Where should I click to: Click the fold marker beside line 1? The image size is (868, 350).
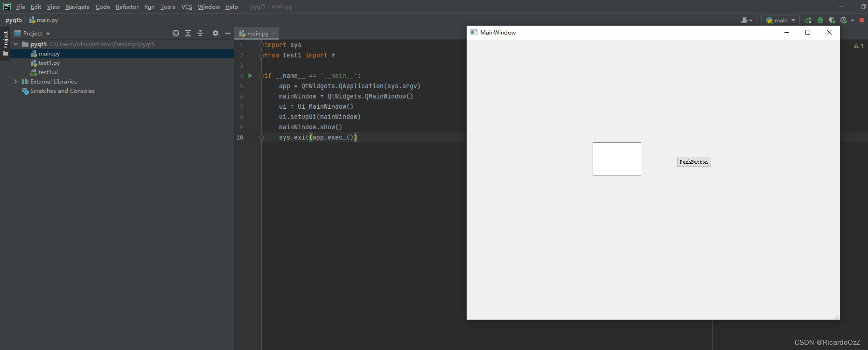(261, 45)
